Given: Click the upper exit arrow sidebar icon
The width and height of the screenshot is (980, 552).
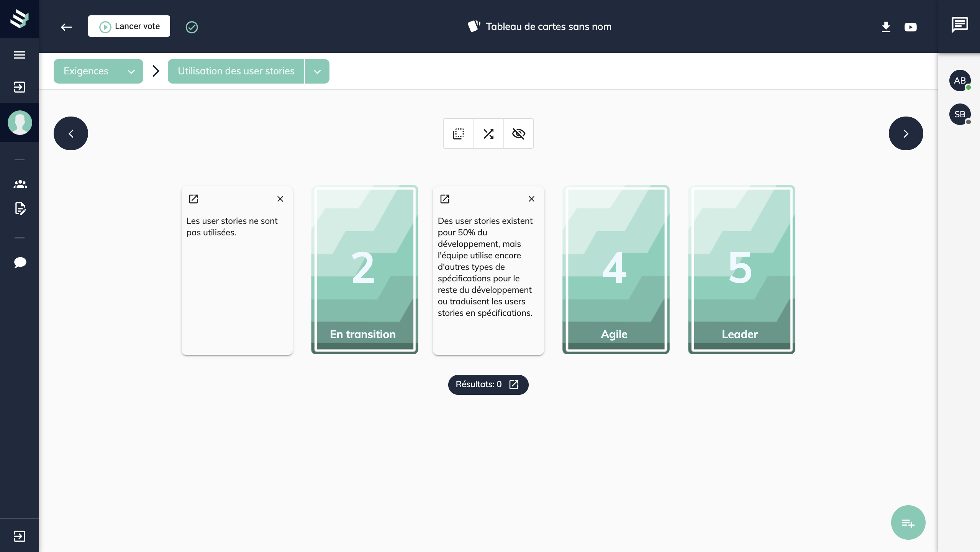Looking at the screenshot, I should [x=20, y=87].
